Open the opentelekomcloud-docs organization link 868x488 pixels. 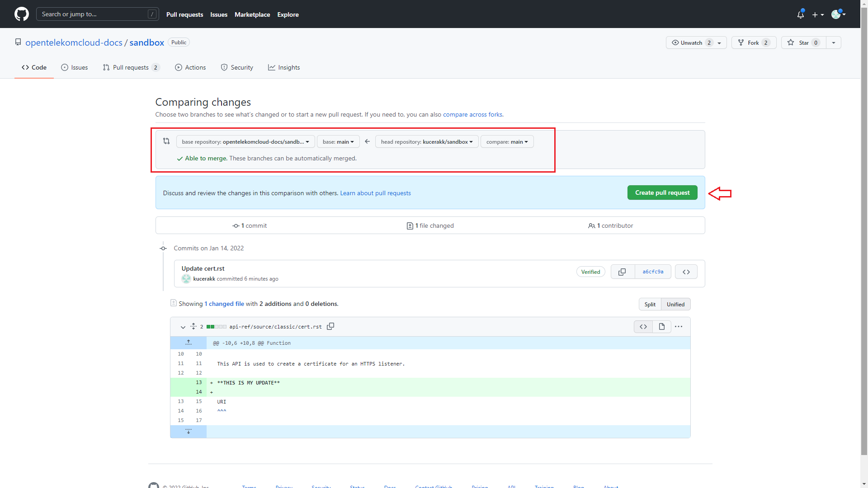point(74,42)
